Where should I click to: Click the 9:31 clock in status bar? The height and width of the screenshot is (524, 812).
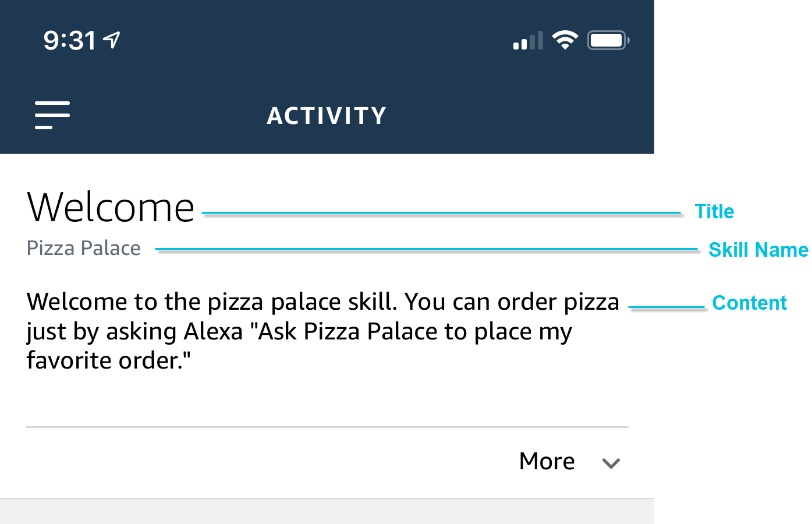(69, 40)
